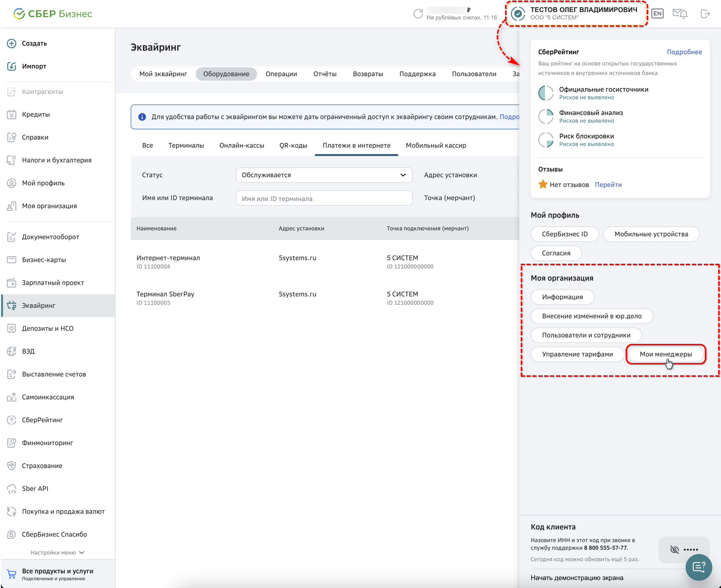Select the Оборудование tab

pyautogui.click(x=227, y=74)
